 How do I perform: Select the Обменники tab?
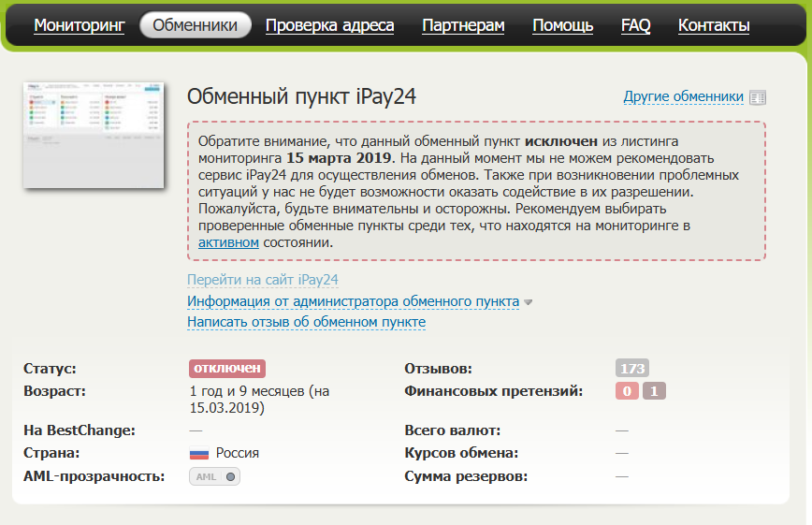[196, 25]
